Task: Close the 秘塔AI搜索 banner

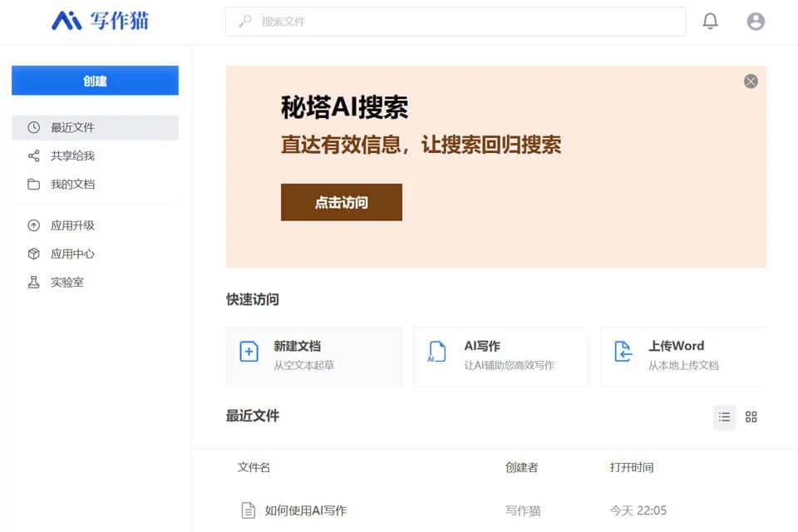Action: tap(751, 81)
